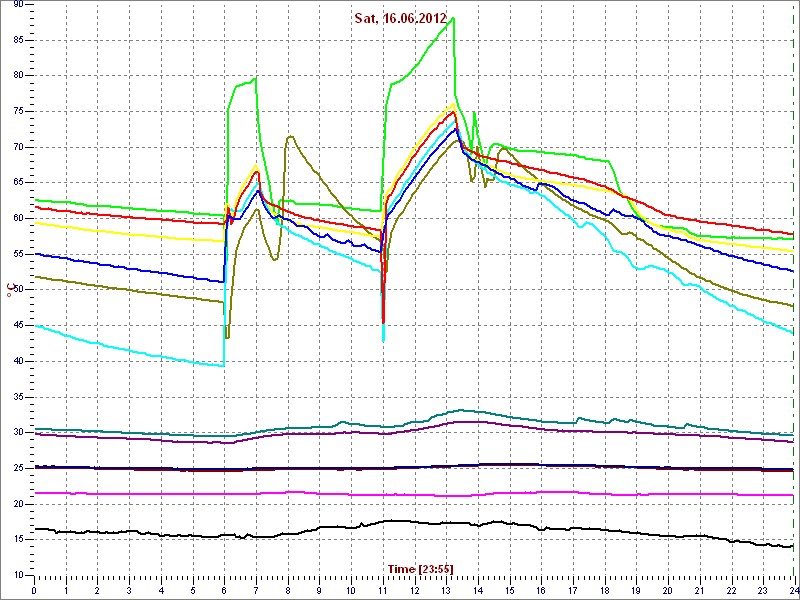Image resolution: width=800 pixels, height=600 pixels.
Task: Click hour '14' on the time axis
Action: (x=478, y=590)
